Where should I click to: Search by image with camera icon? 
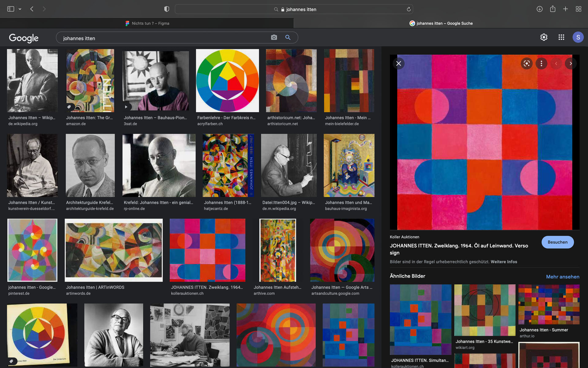(274, 37)
